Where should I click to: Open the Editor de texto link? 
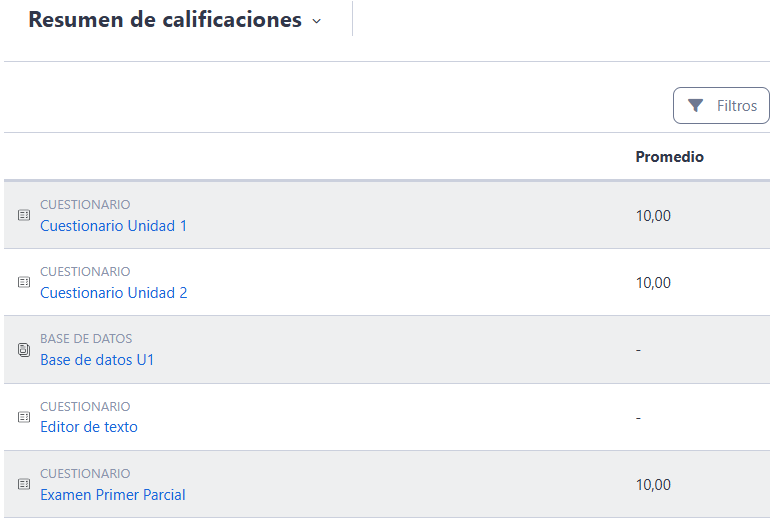pyautogui.click(x=89, y=427)
